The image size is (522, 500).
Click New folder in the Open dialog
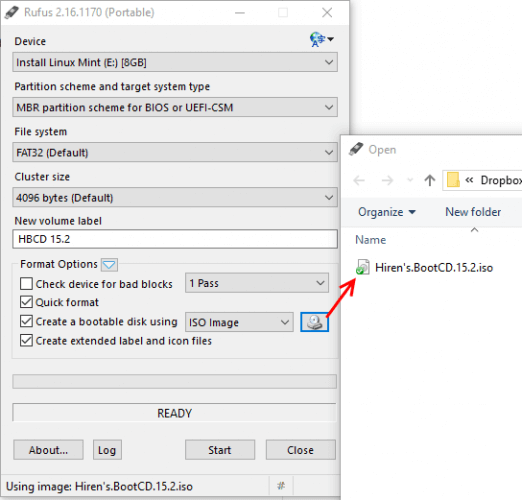[473, 212]
